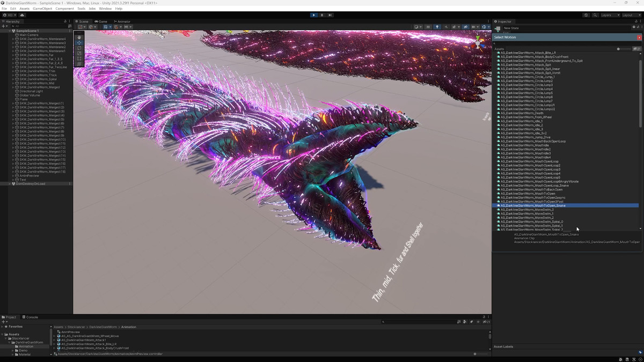Screen dimensions: 644x362
Task: Select AS_DarklineGiantWorm_Death motion clip
Action: tap(514, 113)
